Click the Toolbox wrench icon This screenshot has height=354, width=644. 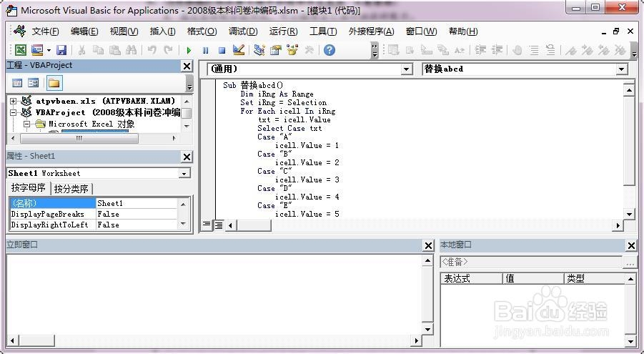[309, 50]
